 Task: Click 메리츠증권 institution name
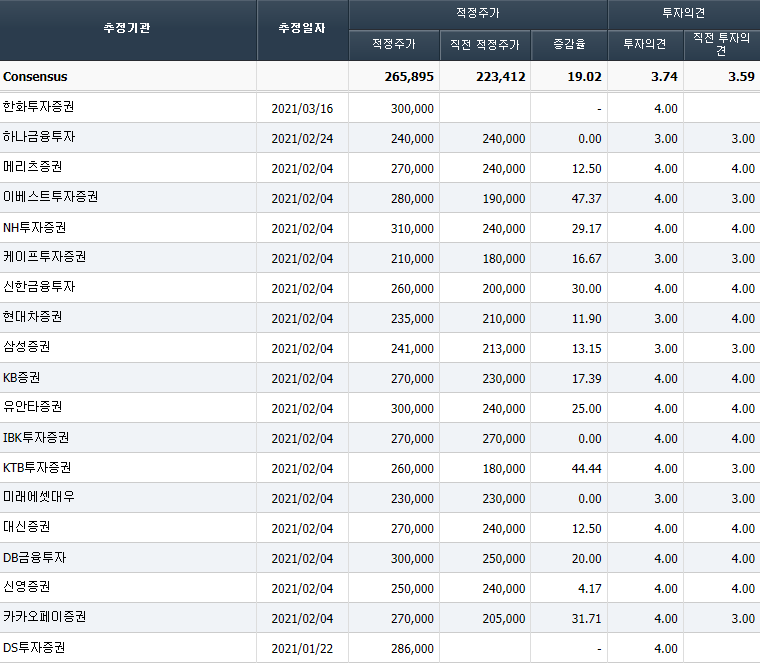(x=33, y=167)
